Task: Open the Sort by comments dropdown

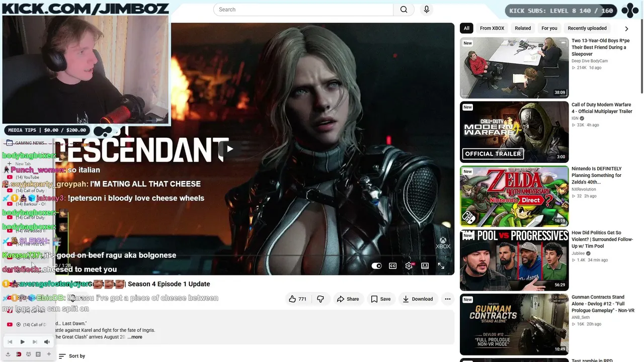Action: pos(72,356)
